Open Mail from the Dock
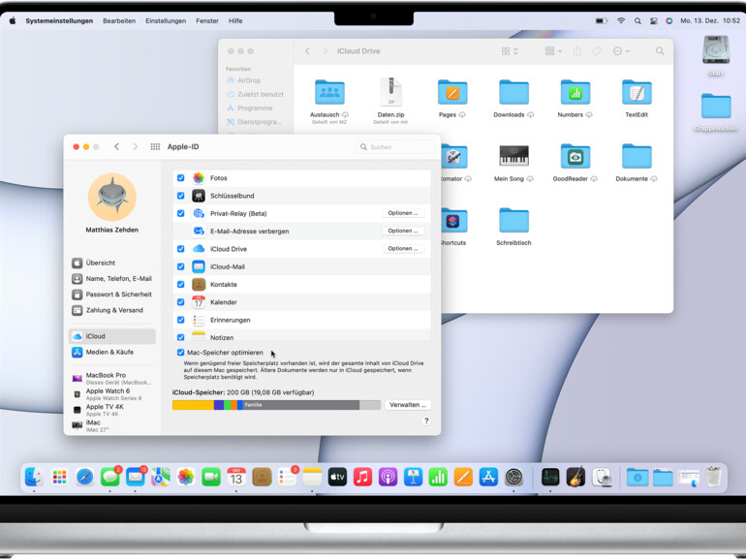 [135, 477]
